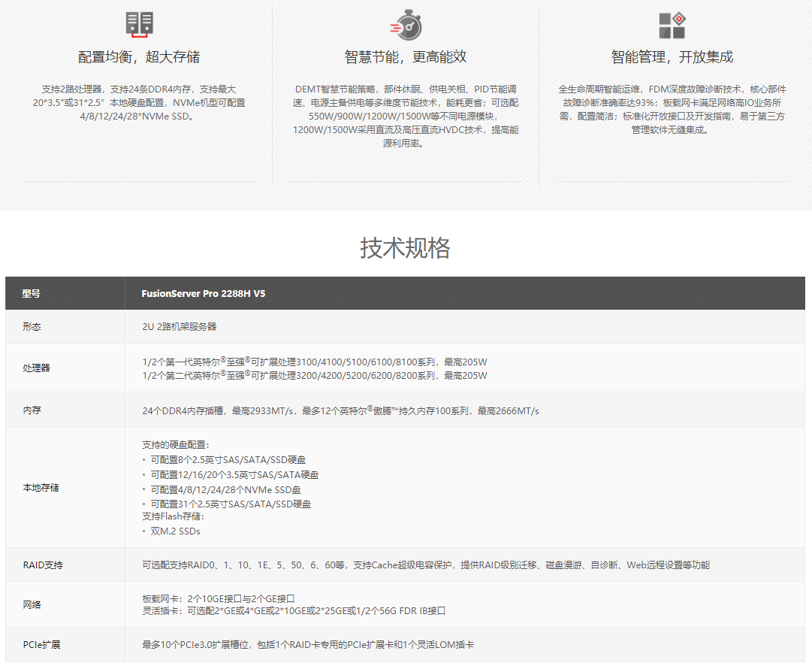
Task: Select the heading 智能管理，开放集成
Action: pyautogui.click(x=672, y=57)
